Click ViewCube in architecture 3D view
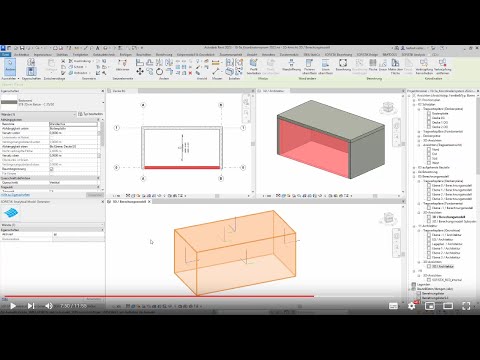Viewport: 480px width, 360px height. [x=387, y=108]
